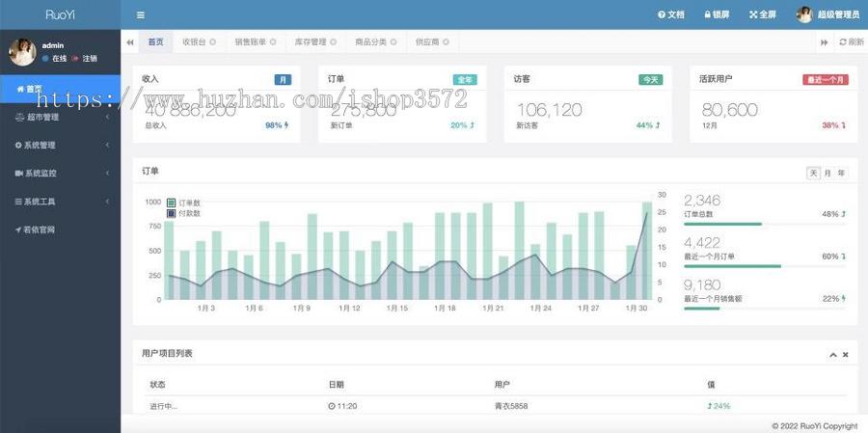Image resolution: width=868 pixels, height=433 pixels.
Task: Switch to the 首页 tab
Action: [x=155, y=42]
